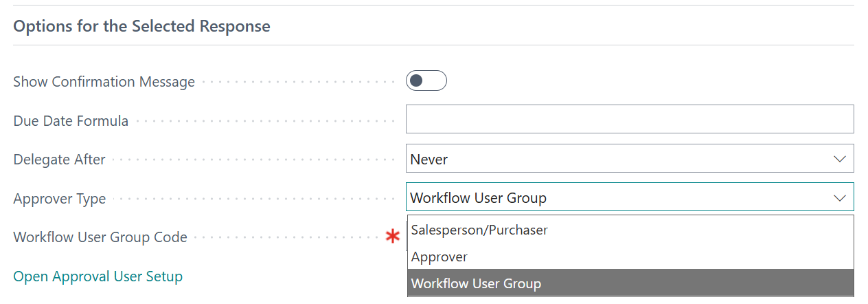Viewport: 868px width, 304px height.
Task: Select Salesperson/Purchaser from the list
Action: (x=630, y=230)
